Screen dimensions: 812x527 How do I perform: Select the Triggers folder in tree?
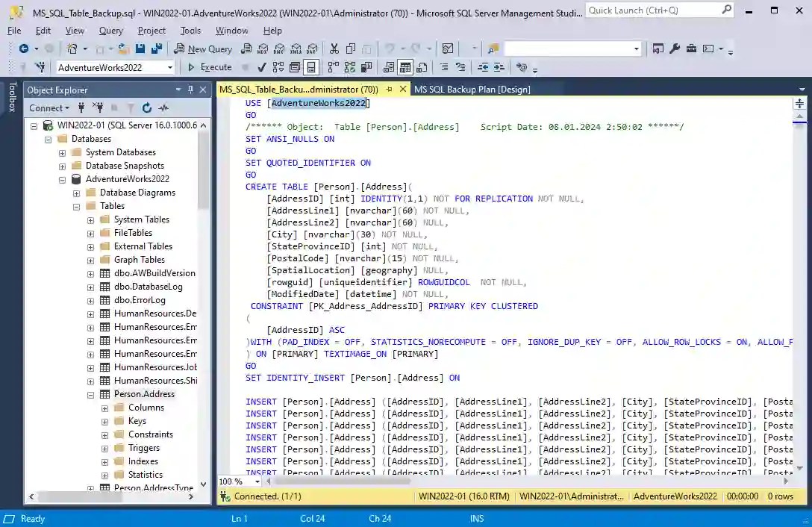(x=144, y=448)
